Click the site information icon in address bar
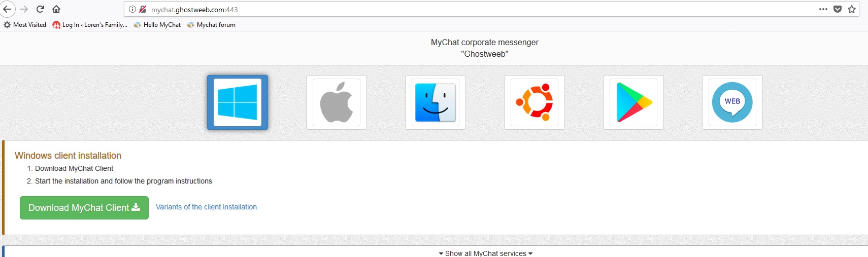This screenshot has width=868, height=257. [132, 9]
